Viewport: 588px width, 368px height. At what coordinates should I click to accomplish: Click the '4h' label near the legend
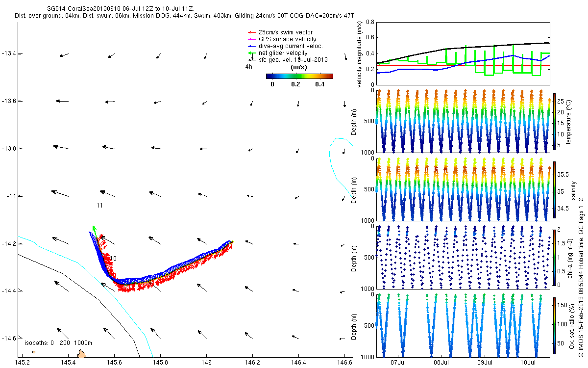tap(249, 66)
